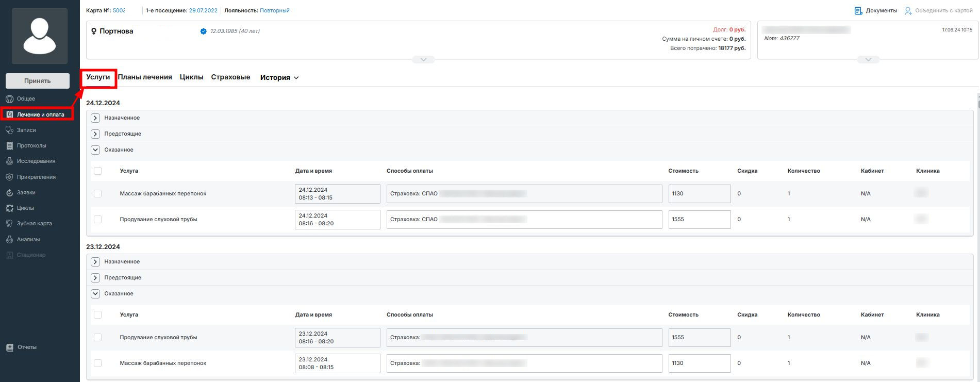Select all services via 23.12.2024 header checkbox
The width and height of the screenshot is (980, 382).
pos(98,315)
